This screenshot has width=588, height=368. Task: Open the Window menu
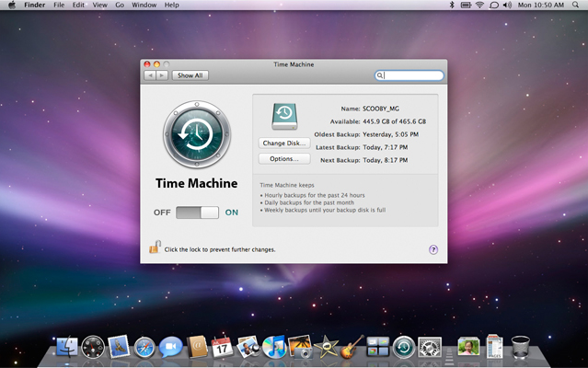tap(144, 5)
